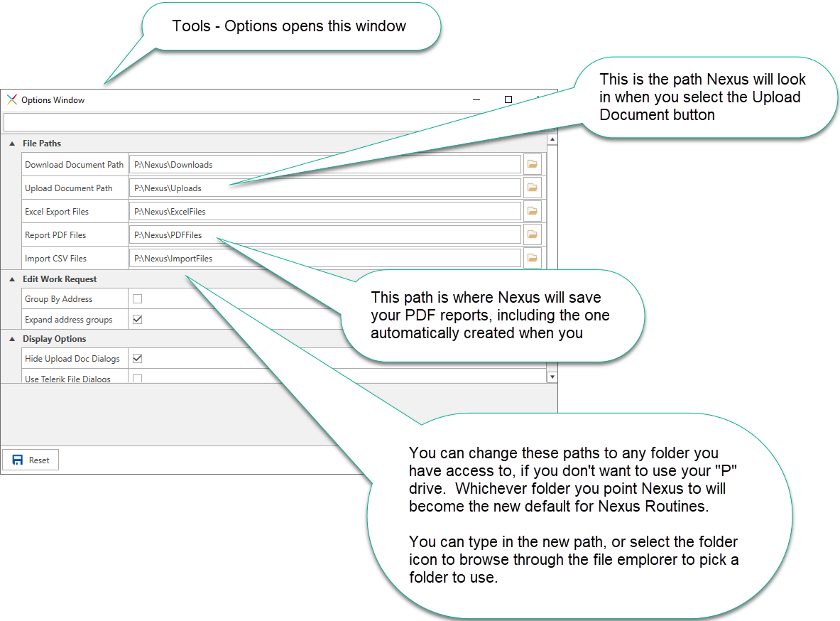This screenshot has height=621, width=840.
Task: Collapse the Display Options section
Action: 12,339
